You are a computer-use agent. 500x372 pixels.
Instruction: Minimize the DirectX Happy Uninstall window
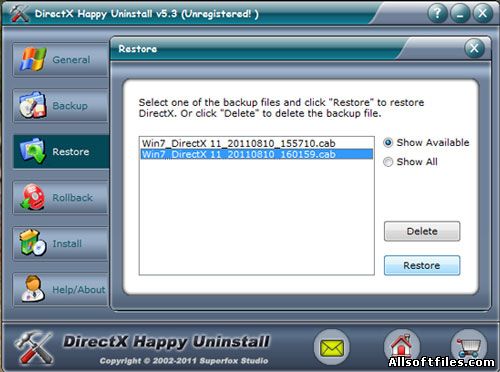coord(460,14)
